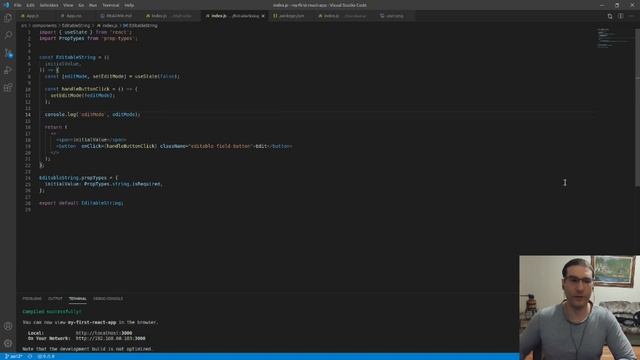The height and width of the screenshot is (360, 640).
Task: Click the EditableString symbol at the end of the breadcrumb
Action: tap(140, 25)
